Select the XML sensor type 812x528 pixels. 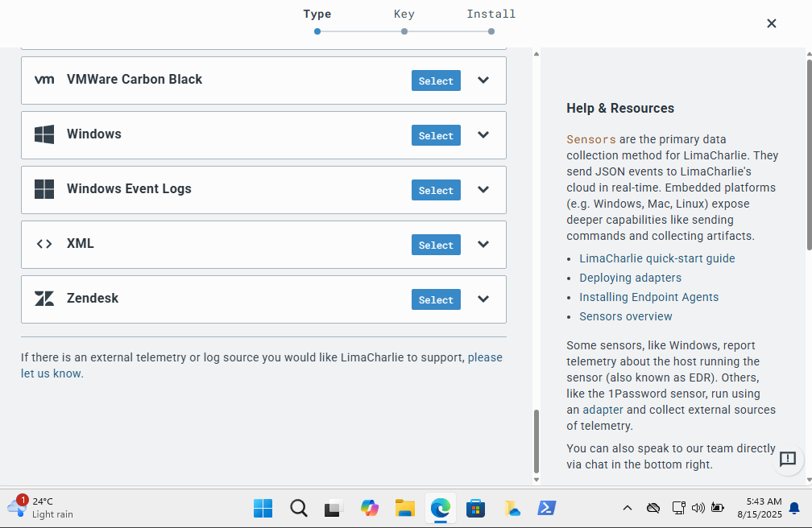436,245
